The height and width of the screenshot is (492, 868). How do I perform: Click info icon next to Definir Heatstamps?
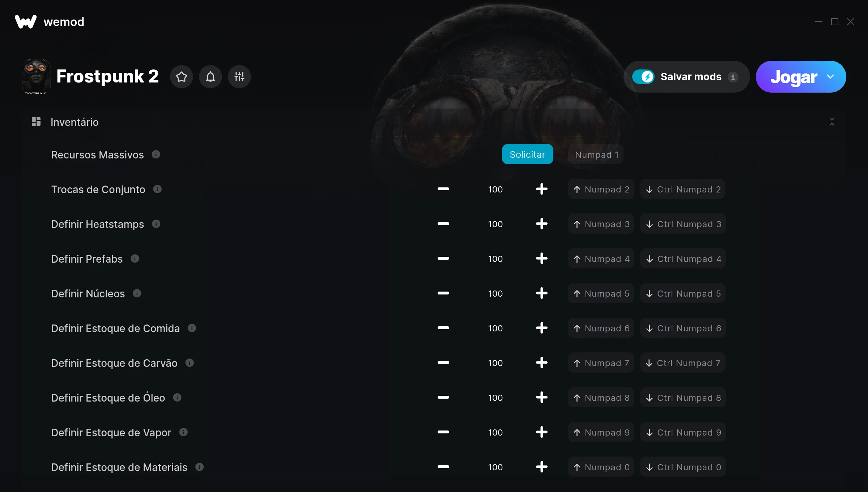156,224
